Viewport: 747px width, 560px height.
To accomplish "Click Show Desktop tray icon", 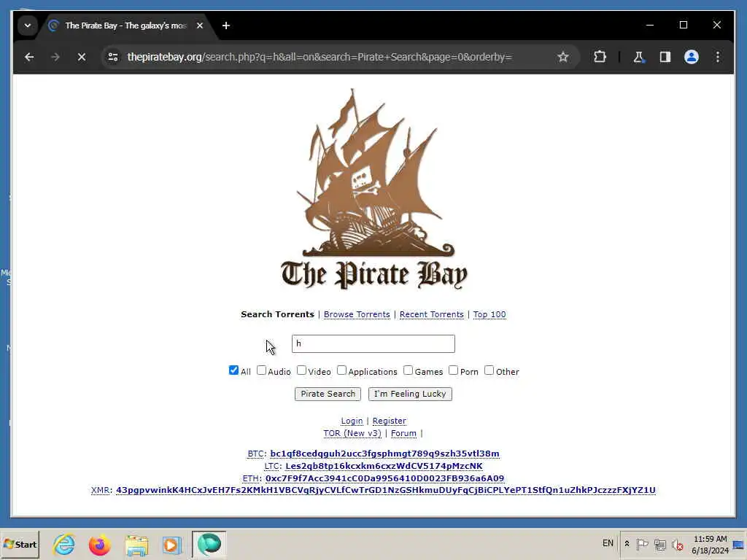I will click(739, 544).
